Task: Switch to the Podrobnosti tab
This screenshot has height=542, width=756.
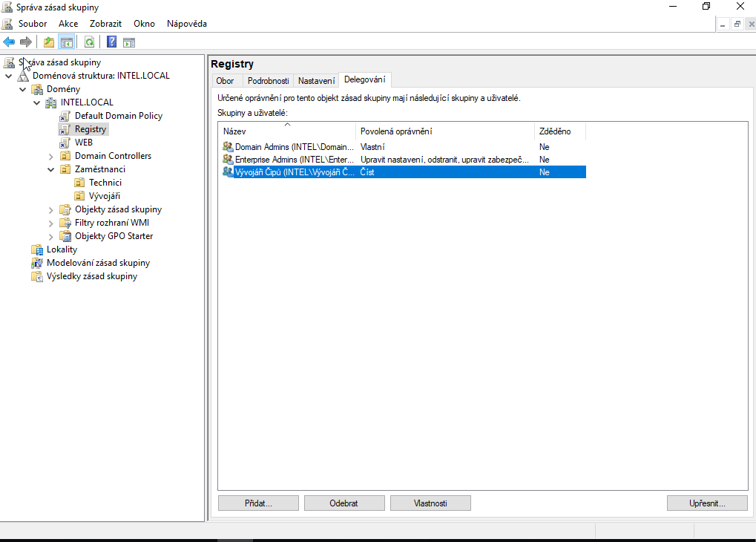Action: pos(268,81)
